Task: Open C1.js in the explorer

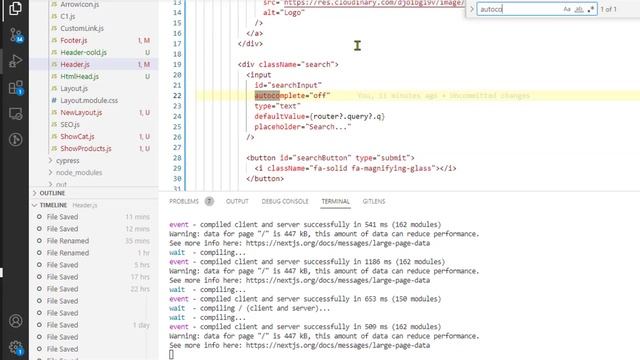Action: 68,16
